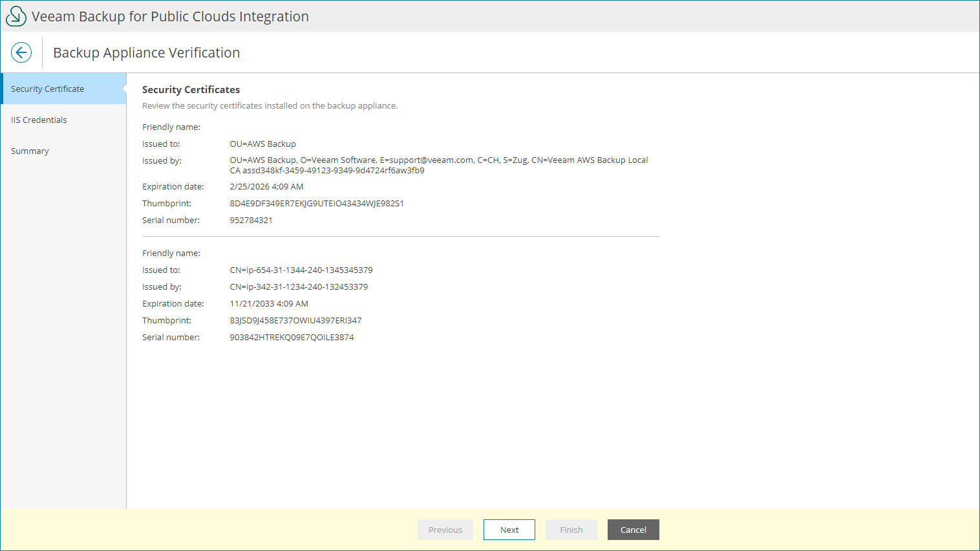Click 'OU=AWS Backup' issued-to value
980x551 pixels.
pyautogui.click(x=263, y=144)
